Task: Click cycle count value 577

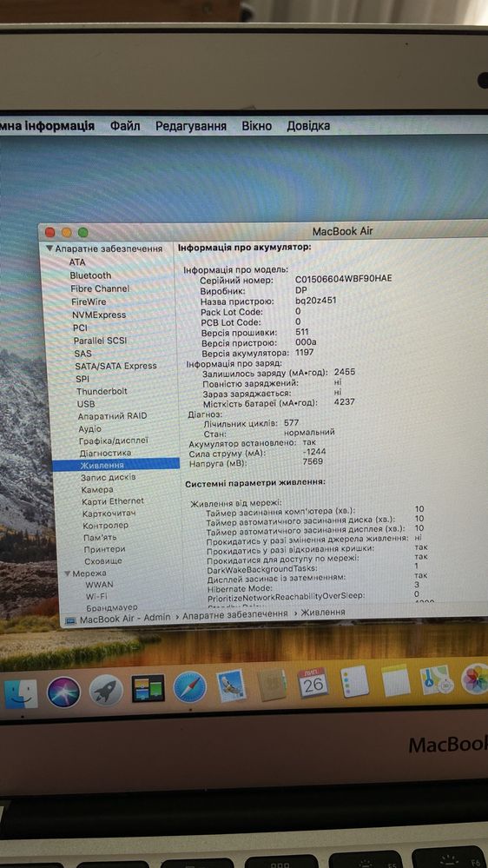Action: tap(291, 422)
